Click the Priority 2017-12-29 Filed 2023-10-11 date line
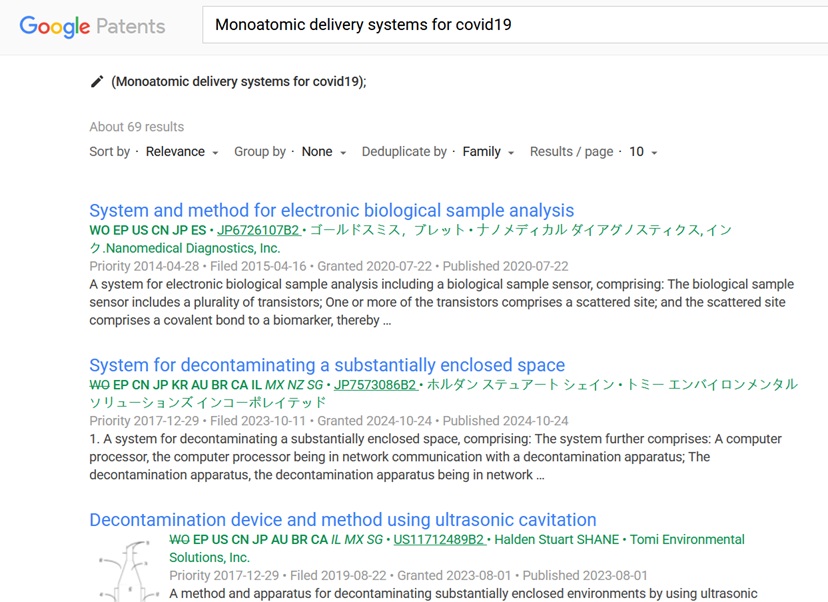The width and height of the screenshot is (828, 602). 328,421
